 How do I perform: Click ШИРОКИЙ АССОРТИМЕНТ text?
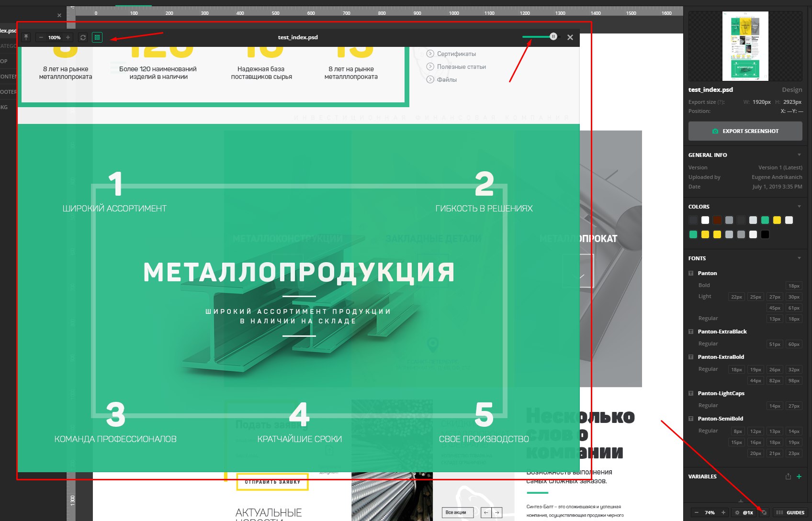[x=114, y=209]
